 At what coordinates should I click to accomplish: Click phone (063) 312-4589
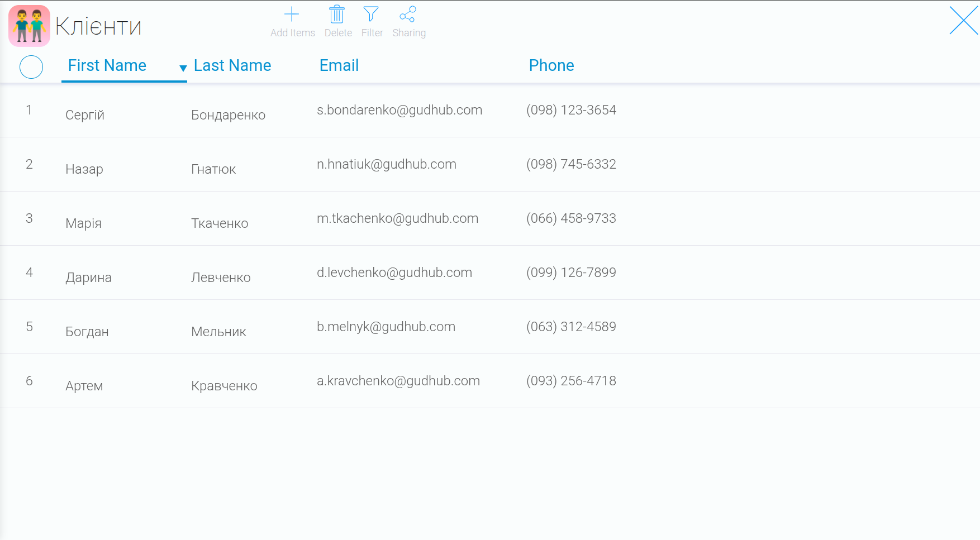click(x=571, y=327)
